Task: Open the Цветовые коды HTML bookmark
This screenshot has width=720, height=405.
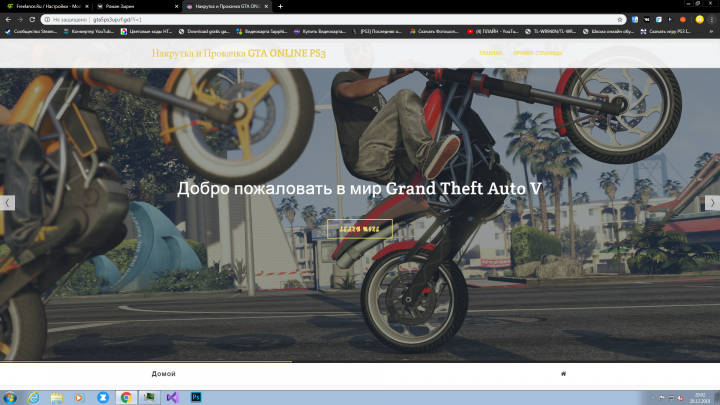Action: click(x=146, y=32)
